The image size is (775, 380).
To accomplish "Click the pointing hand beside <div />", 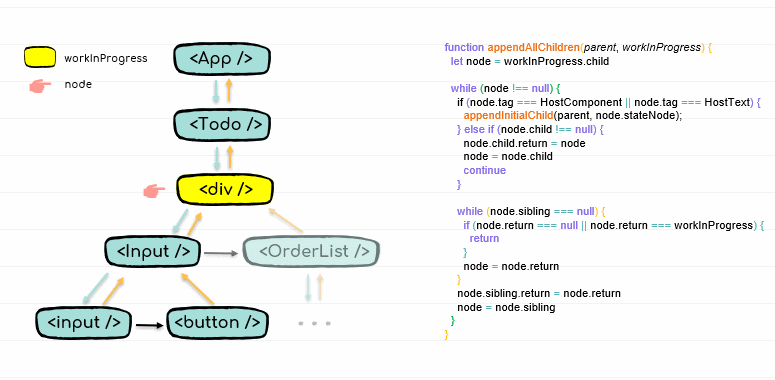I will coord(155,191).
